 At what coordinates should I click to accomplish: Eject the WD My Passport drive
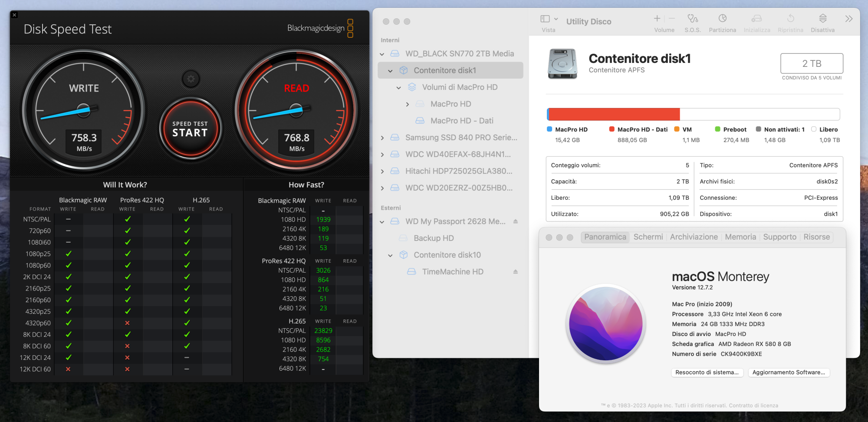pos(516,221)
